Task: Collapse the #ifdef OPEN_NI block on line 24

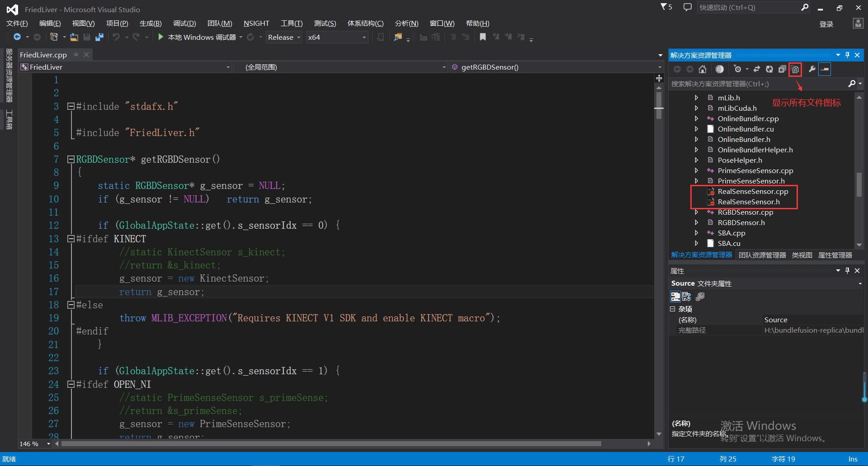Action: (71, 384)
